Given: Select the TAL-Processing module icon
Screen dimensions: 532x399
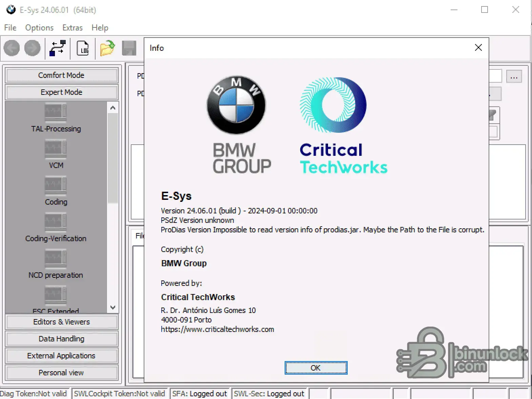Looking at the screenshot, I should click(56, 112).
